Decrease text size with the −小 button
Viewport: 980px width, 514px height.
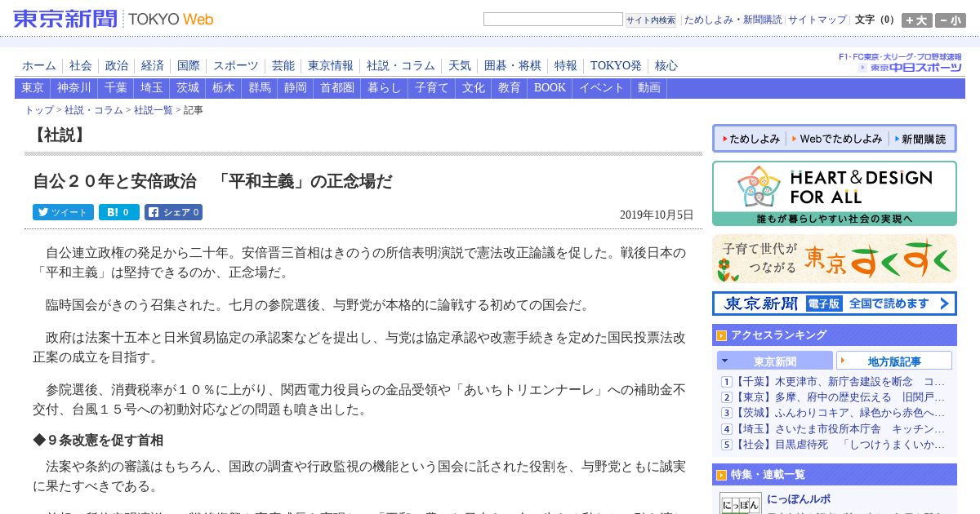pyautogui.click(x=951, y=20)
